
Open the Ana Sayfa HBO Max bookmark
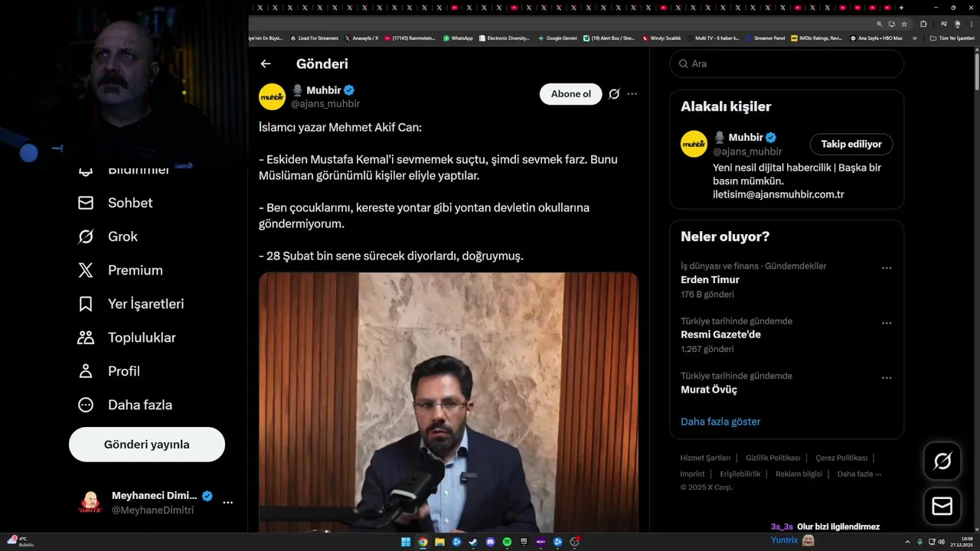click(877, 37)
